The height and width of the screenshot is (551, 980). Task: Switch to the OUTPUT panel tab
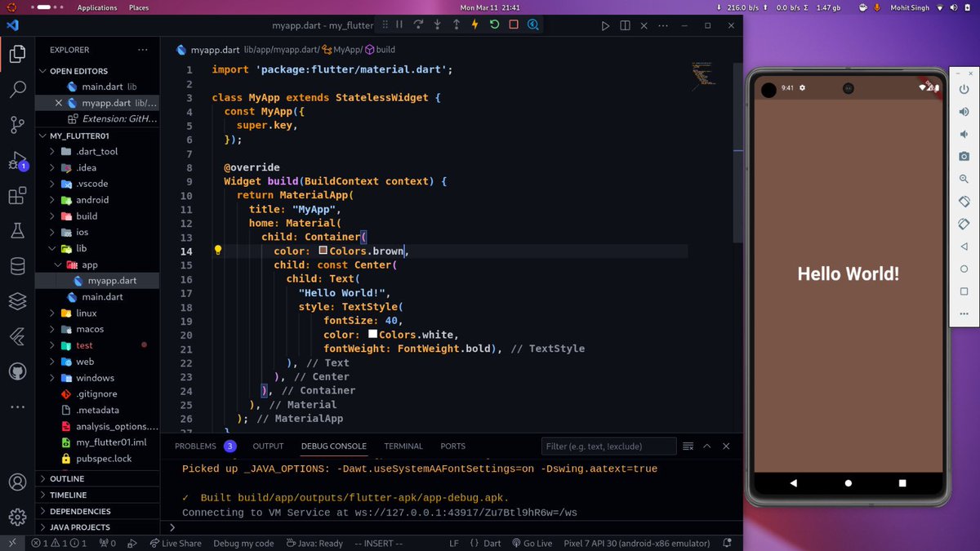click(x=268, y=446)
